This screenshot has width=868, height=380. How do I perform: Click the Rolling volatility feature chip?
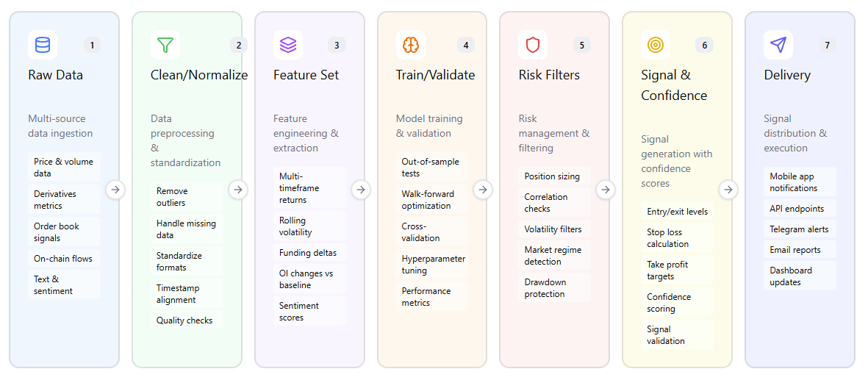[309, 226]
